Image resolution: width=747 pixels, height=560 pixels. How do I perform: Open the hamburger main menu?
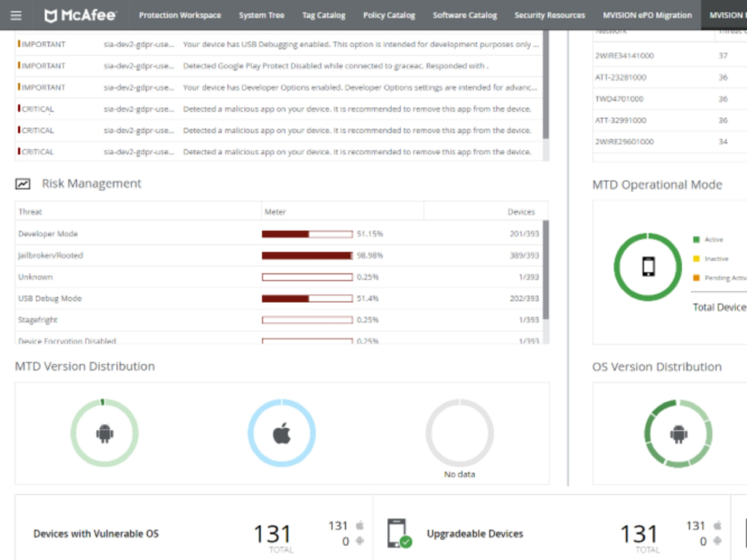[x=16, y=15]
